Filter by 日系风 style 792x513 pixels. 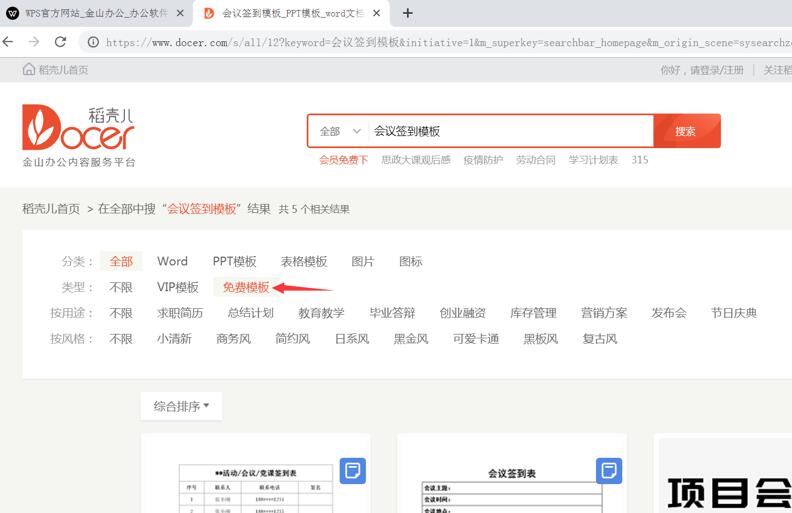[x=352, y=339]
